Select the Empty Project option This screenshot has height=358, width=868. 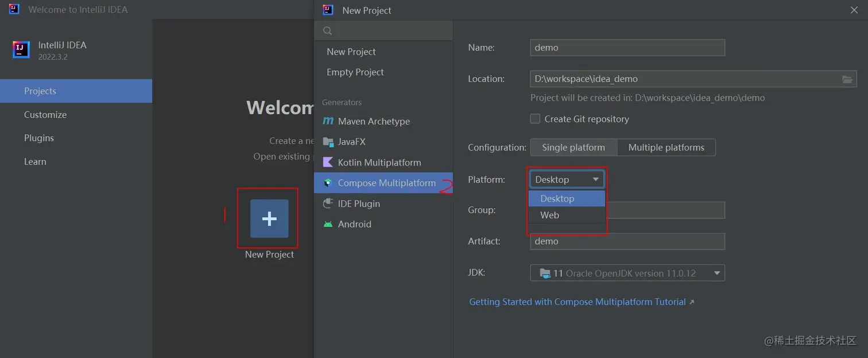click(355, 72)
